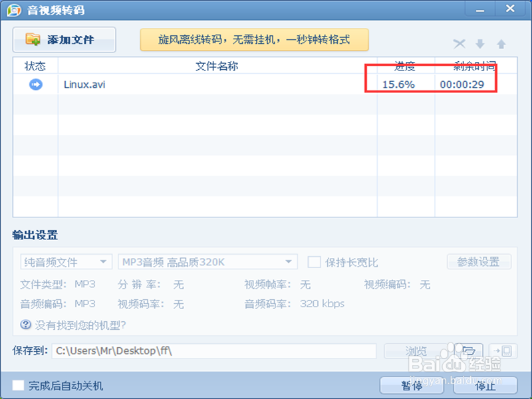Click the 停止 button
This screenshot has height=399, width=532.
point(485,386)
